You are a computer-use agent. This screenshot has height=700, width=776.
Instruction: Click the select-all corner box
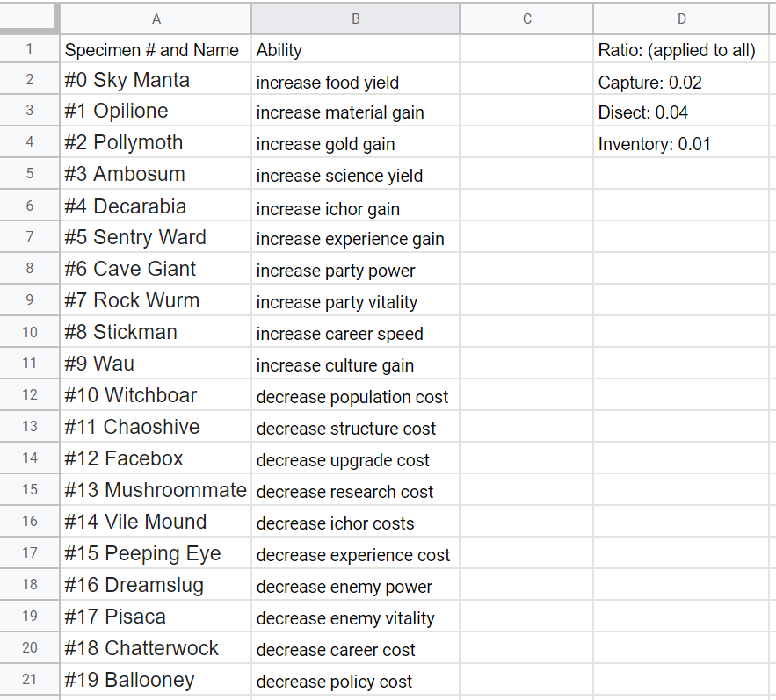click(28, 18)
